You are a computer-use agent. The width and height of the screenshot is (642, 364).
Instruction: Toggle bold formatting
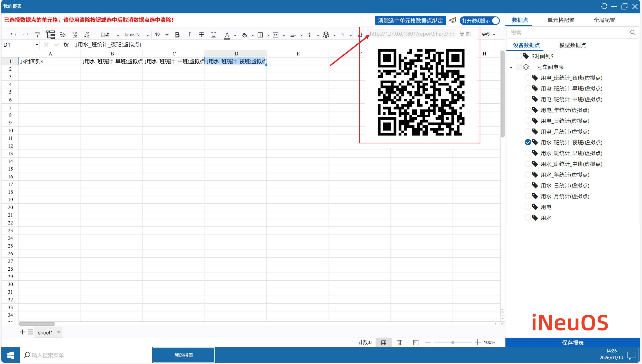coord(177,35)
